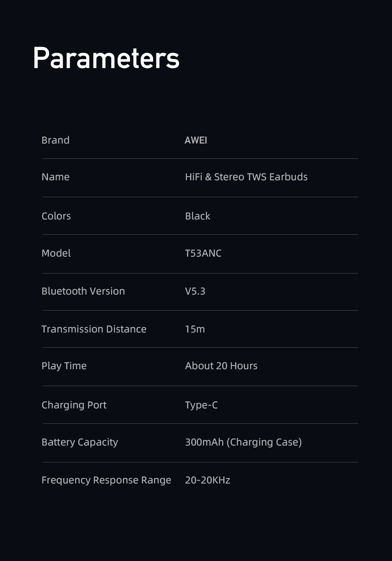Select the Colors label
Image resolution: width=392 pixels, height=561 pixels.
[x=56, y=216]
